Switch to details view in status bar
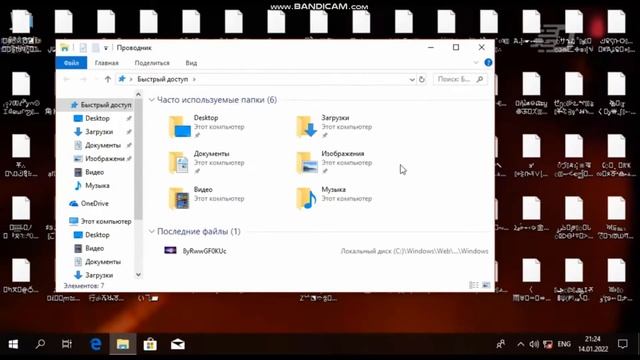This screenshot has width=640, height=360. (474, 285)
